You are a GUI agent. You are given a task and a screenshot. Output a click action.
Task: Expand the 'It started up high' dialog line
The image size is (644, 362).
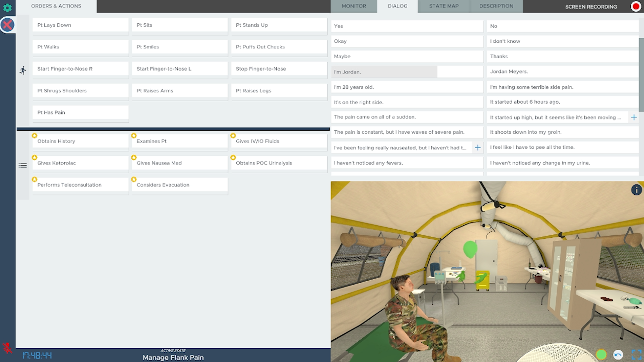634,117
